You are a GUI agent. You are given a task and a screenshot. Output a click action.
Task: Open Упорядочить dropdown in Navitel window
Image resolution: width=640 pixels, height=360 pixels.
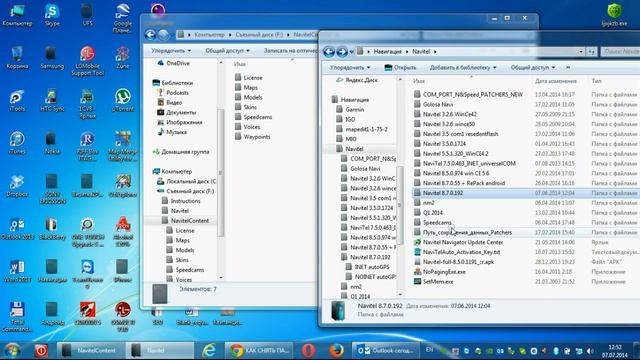[350, 67]
